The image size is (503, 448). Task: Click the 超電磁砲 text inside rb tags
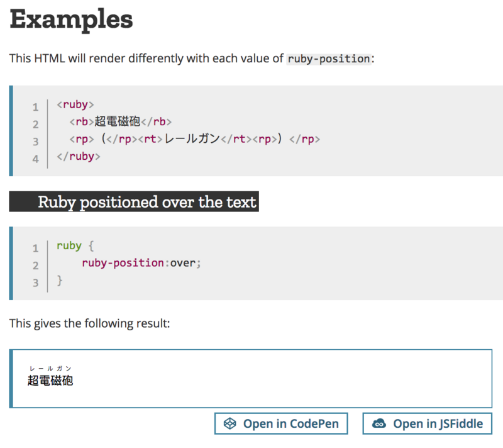[117, 122]
